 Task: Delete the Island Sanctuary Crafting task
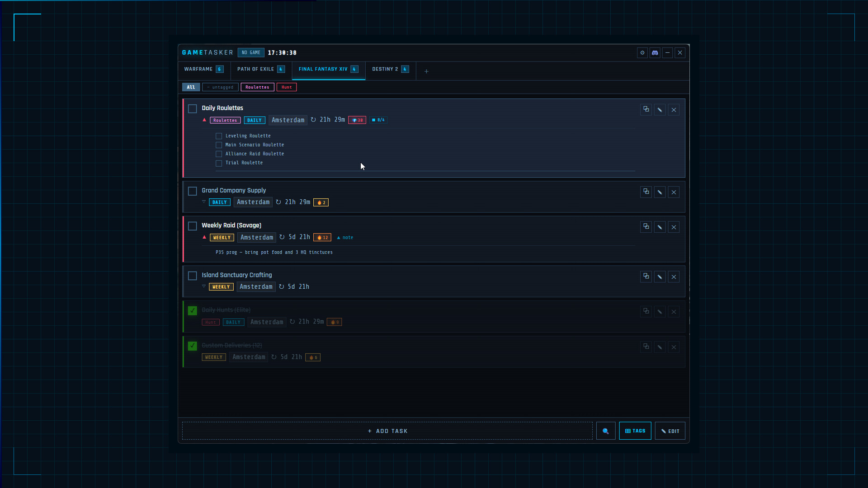pos(674,277)
